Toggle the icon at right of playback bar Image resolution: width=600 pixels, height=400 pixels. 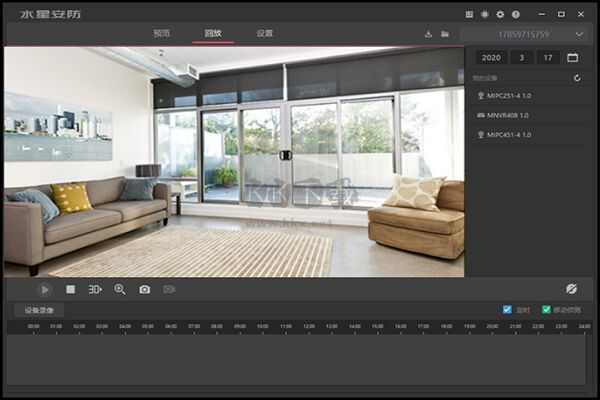click(x=571, y=289)
